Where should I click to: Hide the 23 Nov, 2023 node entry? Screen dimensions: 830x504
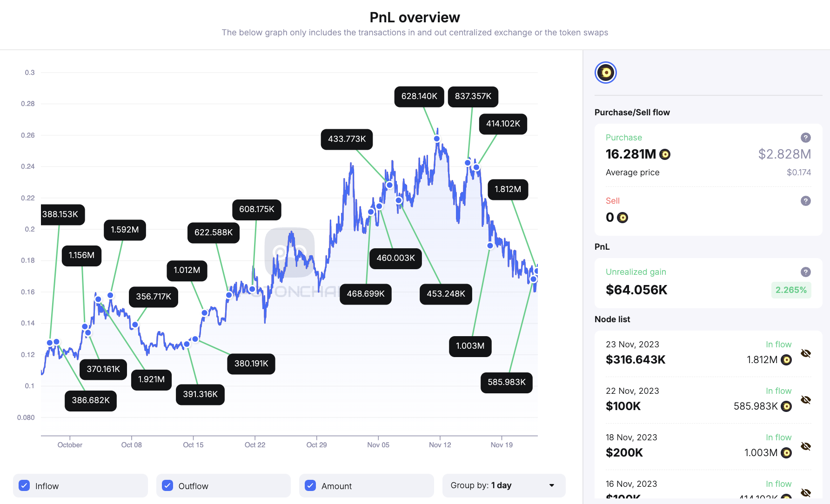coord(806,353)
